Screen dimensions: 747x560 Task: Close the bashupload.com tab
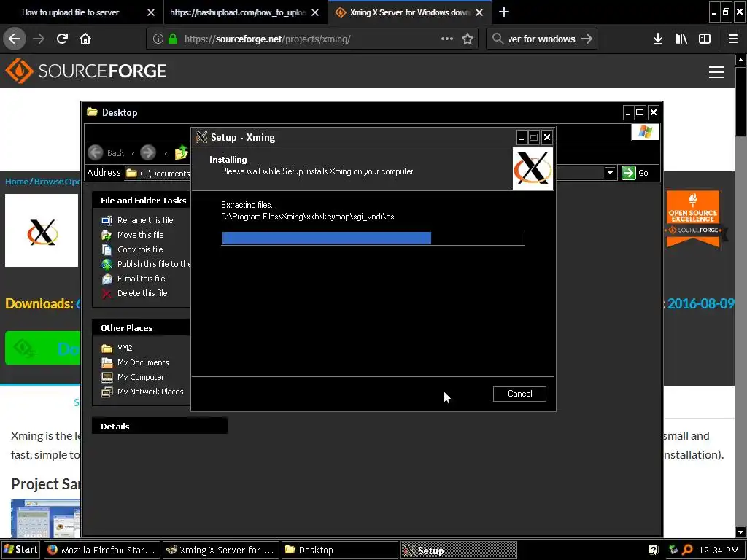pyautogui.click(x=315, y=12)
